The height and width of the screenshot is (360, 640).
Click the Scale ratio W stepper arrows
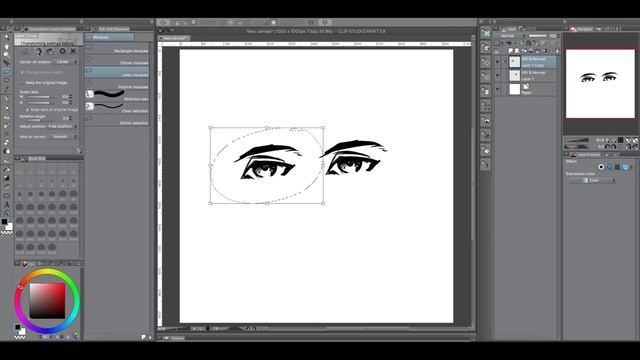point(71,97)
